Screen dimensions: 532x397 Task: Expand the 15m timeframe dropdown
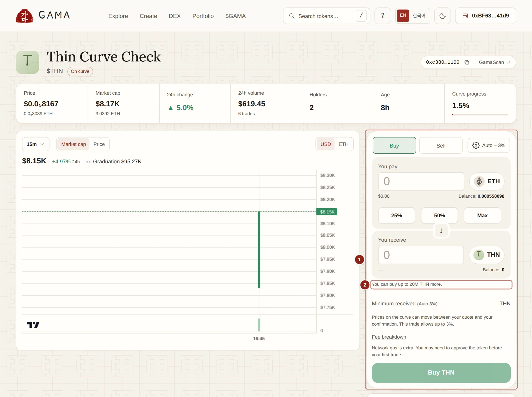click(x=35, y=144)
